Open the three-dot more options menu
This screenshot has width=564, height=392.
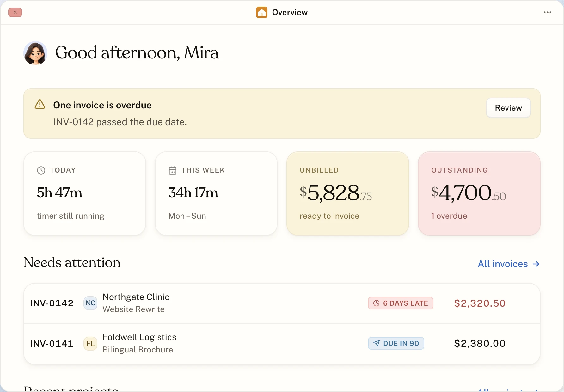pos(548,12)
